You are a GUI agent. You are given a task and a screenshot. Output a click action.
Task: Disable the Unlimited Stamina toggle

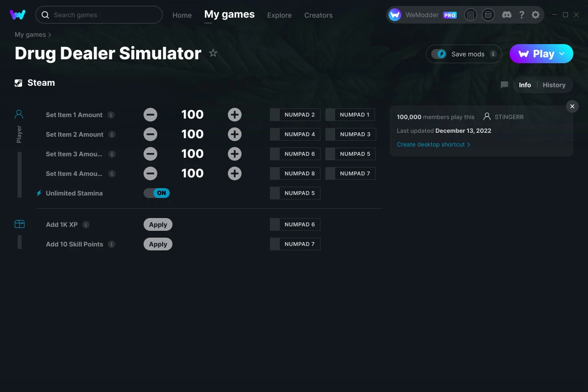[x=156, y=193]
